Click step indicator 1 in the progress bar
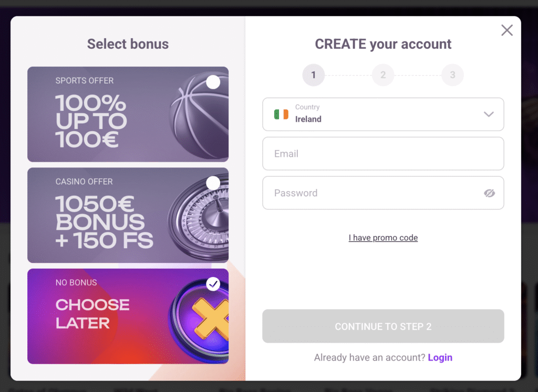Viewport: 538px width, 392px height. [314, 75]
